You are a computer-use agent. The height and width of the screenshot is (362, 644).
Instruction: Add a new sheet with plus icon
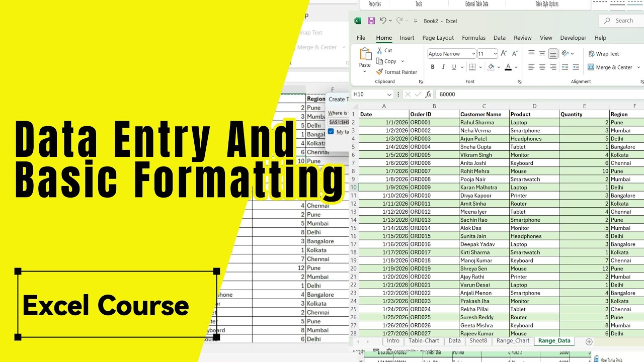point(589,341)
